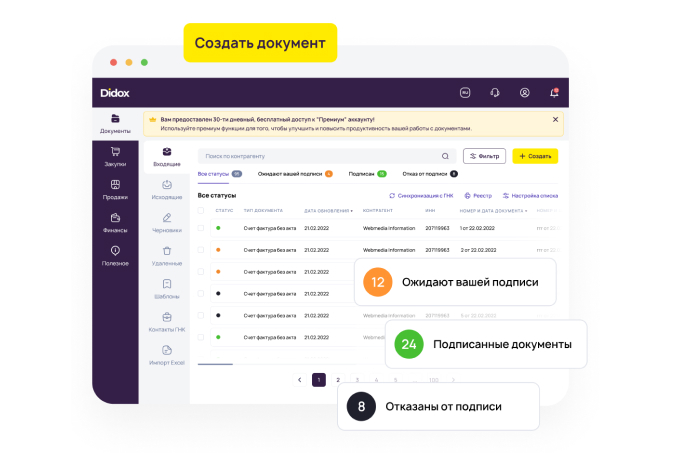Open the Черновики drafts folder
This screenshot has width=680, height=453.
click(167, 223)
